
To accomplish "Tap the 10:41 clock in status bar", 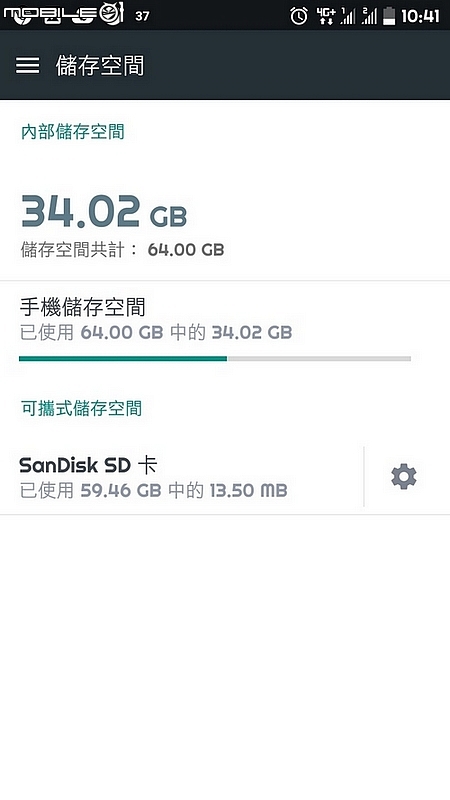I will click(420, 16).
